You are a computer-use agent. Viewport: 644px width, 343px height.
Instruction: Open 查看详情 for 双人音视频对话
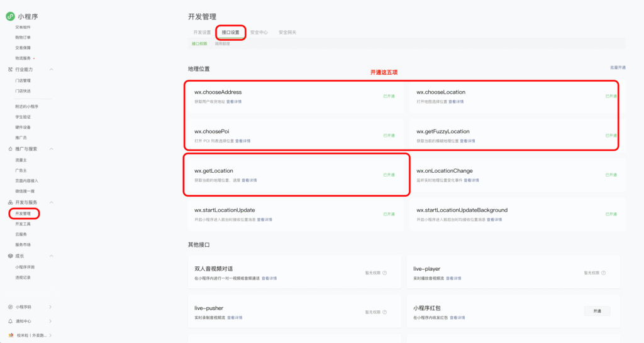pyautogui.click(x=269, y=278)
